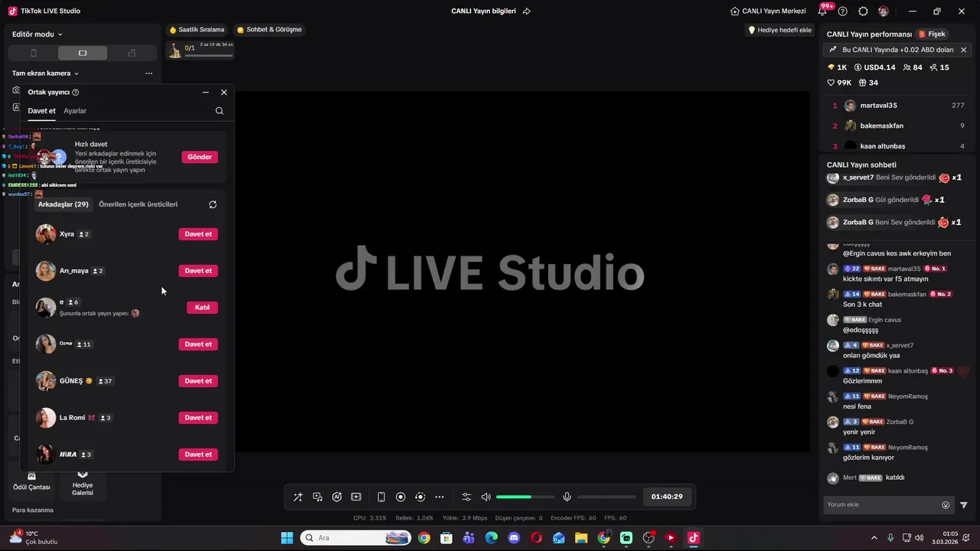Open the emoji picker in comment box
The height and width of the screenshot is (551, 980).
pyautogui.click(x=946, y=505)
